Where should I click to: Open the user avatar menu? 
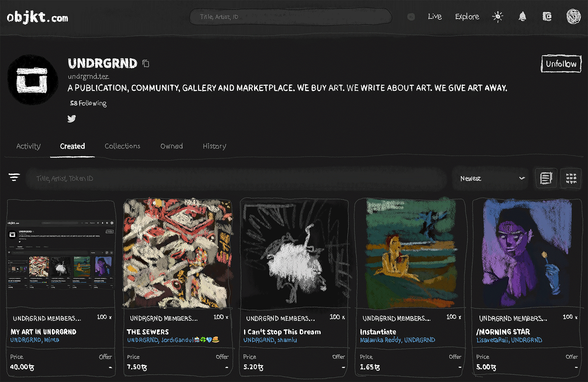point(573,16)
